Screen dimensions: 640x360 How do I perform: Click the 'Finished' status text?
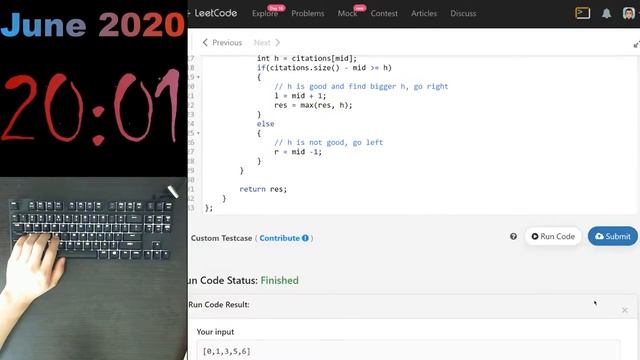pos(280,280)
